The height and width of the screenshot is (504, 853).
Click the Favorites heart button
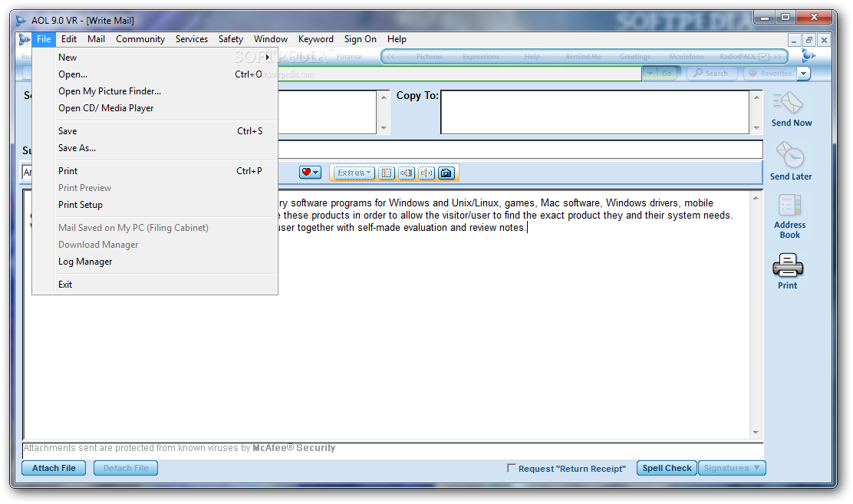coord(769,73)
